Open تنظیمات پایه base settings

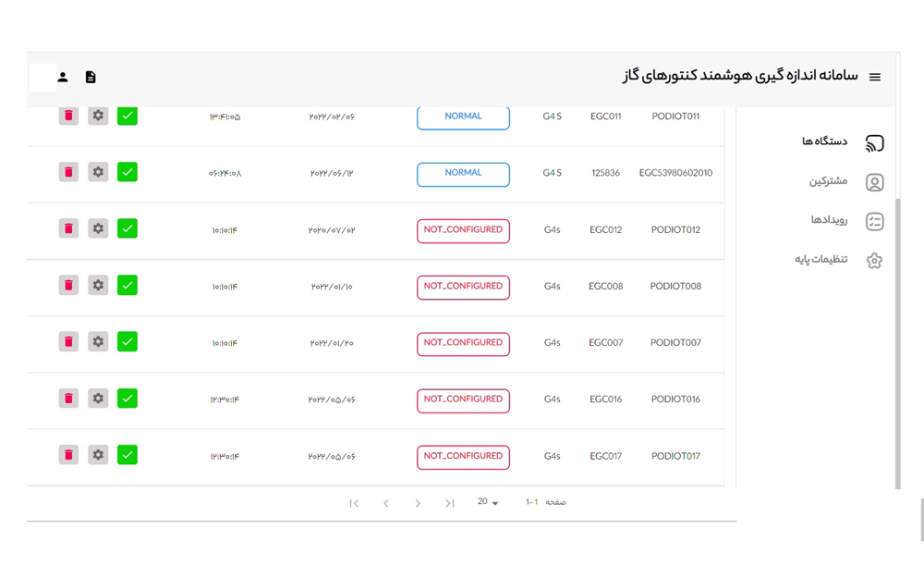(x=821, y=260)
